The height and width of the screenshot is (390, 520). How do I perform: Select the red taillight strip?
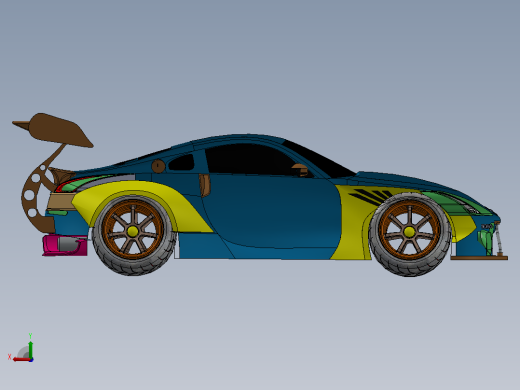click(67, 184)
